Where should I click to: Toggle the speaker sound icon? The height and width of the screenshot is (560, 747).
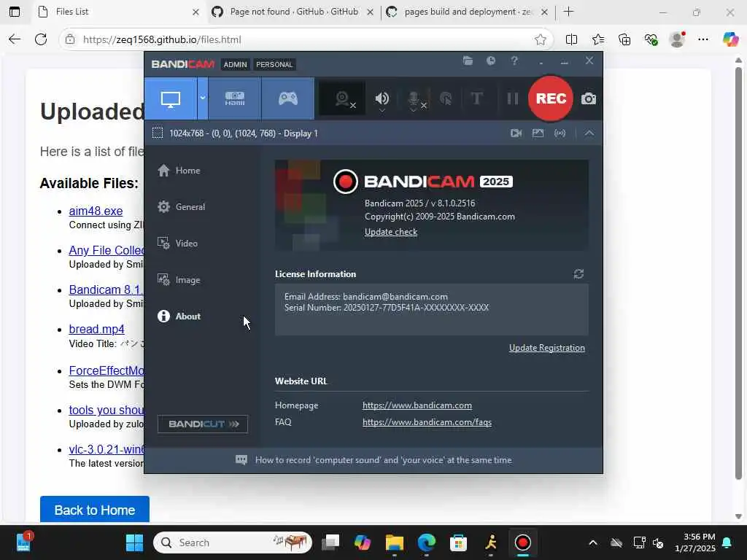coord(382,98)
